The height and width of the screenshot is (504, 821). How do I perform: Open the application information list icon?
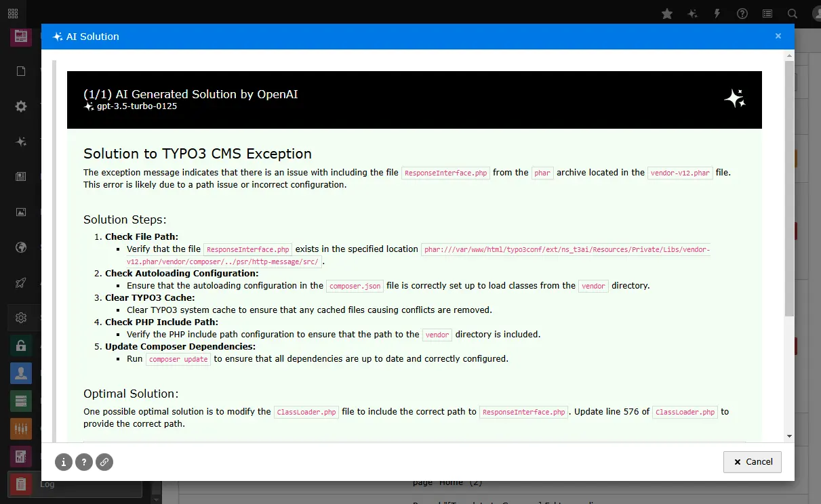(x=767, y=14)
